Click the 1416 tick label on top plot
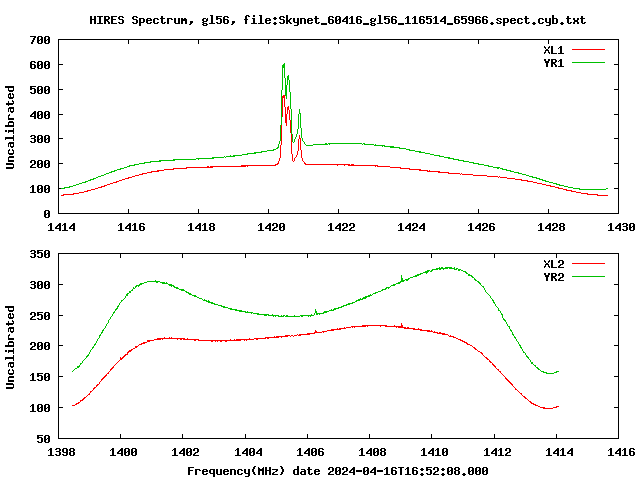 pos(131,227)
